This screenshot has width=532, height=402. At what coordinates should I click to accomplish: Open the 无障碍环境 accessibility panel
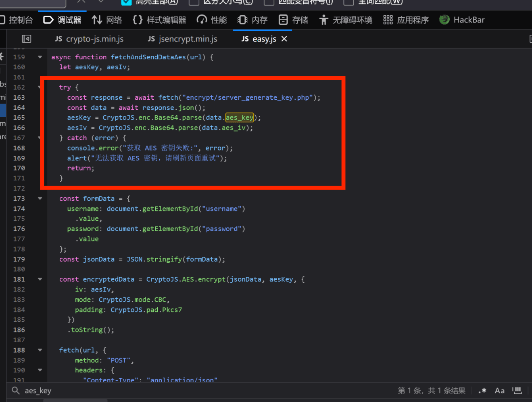(x=346, y=20)
